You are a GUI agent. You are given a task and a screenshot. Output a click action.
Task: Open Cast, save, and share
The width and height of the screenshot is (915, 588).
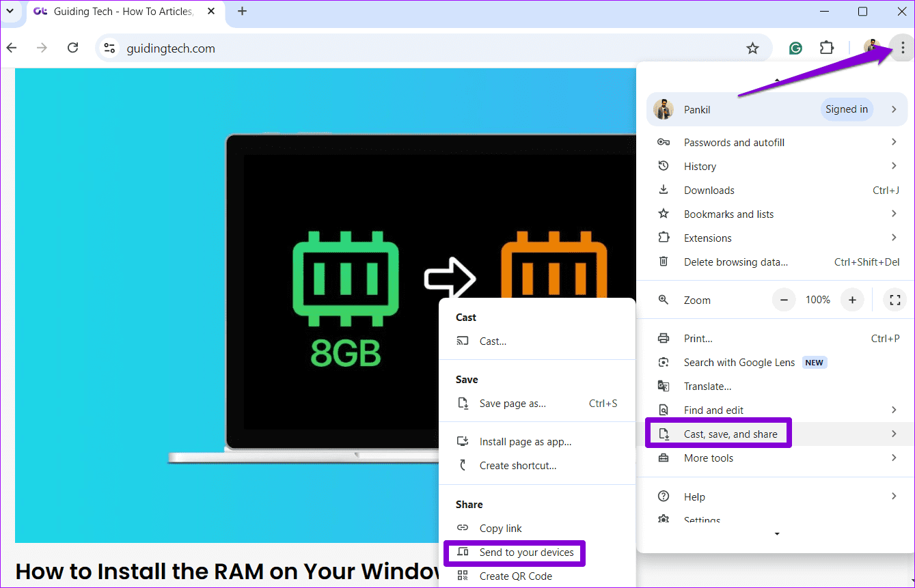[730, 433]
